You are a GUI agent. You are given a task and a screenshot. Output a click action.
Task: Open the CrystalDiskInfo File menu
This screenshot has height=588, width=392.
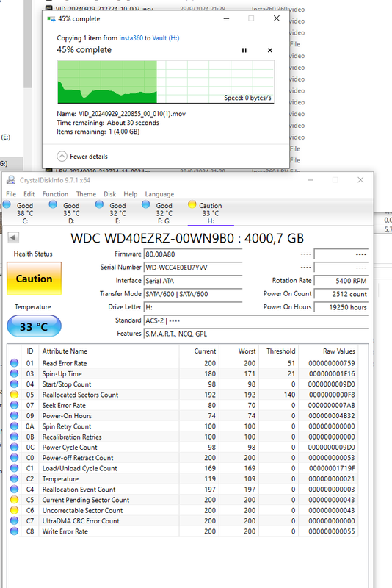click(x=11, y=194)
